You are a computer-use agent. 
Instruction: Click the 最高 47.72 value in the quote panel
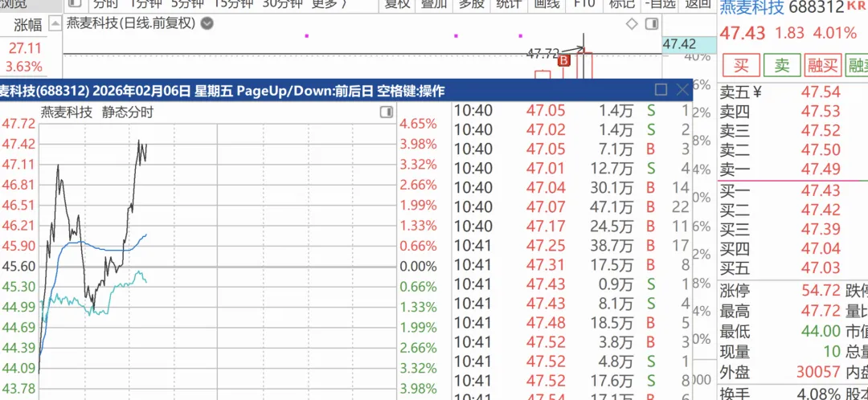[x=821, y=310]
